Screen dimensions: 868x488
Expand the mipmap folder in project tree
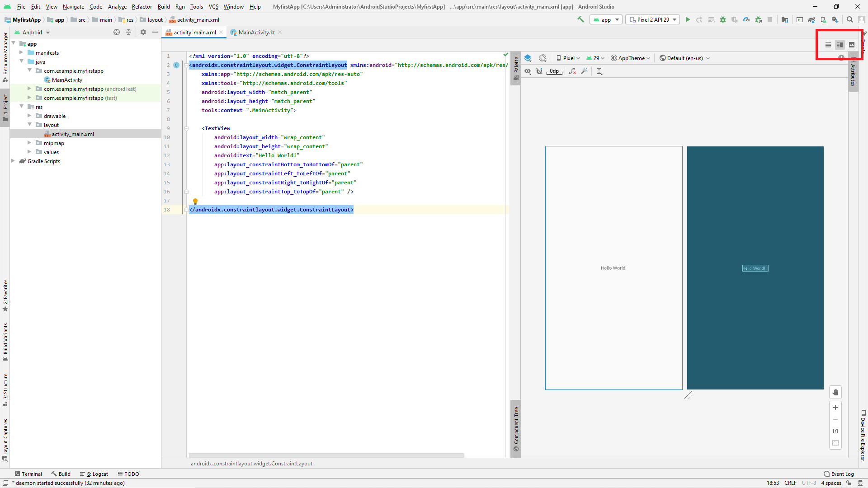tap(29, 143)
